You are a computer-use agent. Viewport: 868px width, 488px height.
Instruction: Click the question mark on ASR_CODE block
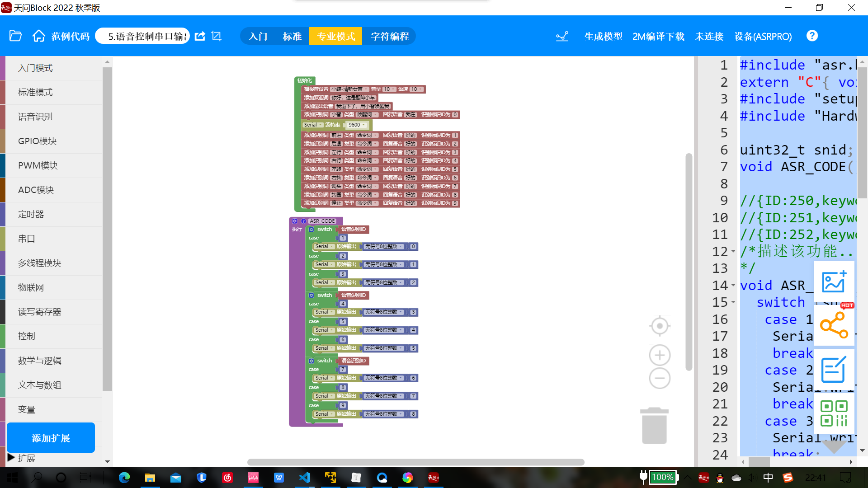[x=303, y=221]
